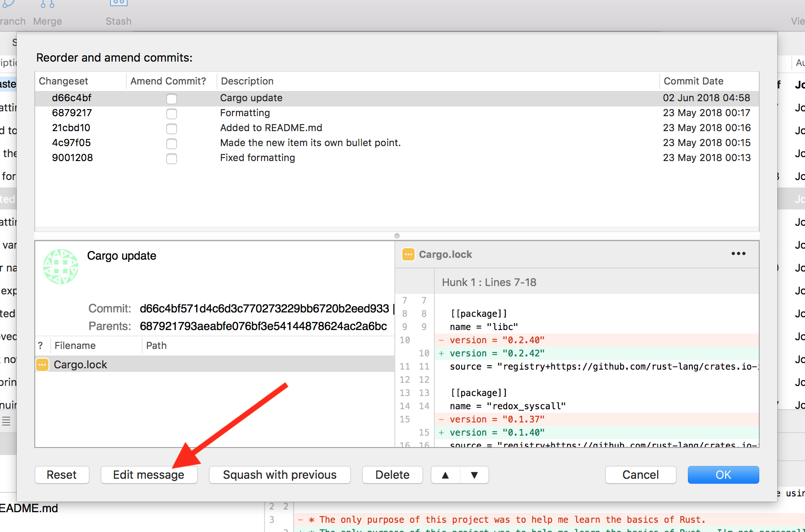
Task: Click the list view icon at the left edge
Action: point(6,421)
